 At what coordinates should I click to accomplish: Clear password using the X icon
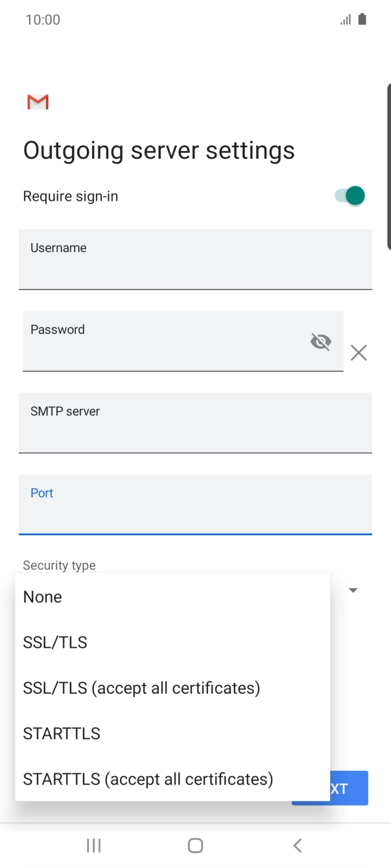[359, 353]
